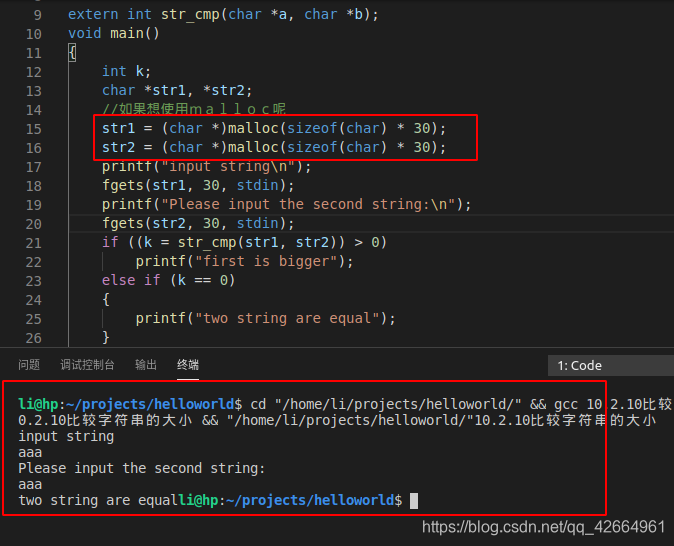This screenshot has height=546, width=674.
Task: Click the 'Please input the second string' printf line
Action: pyautogui.click(x=287, y=204)
